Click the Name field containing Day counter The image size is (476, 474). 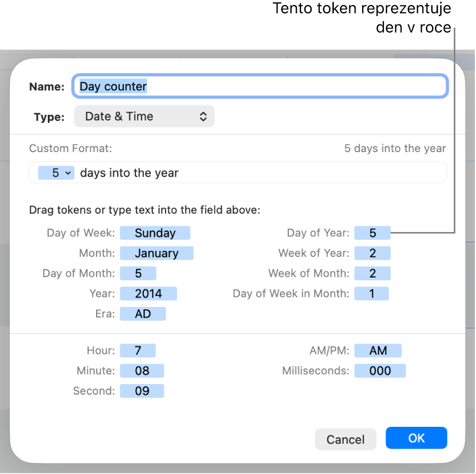pos(260,87)
